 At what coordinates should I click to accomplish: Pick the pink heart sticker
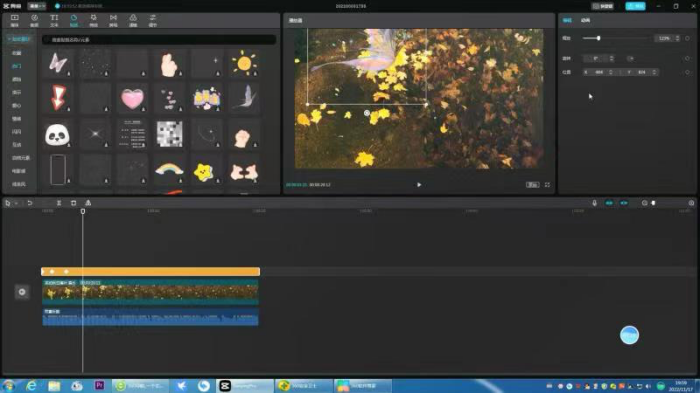132,98
